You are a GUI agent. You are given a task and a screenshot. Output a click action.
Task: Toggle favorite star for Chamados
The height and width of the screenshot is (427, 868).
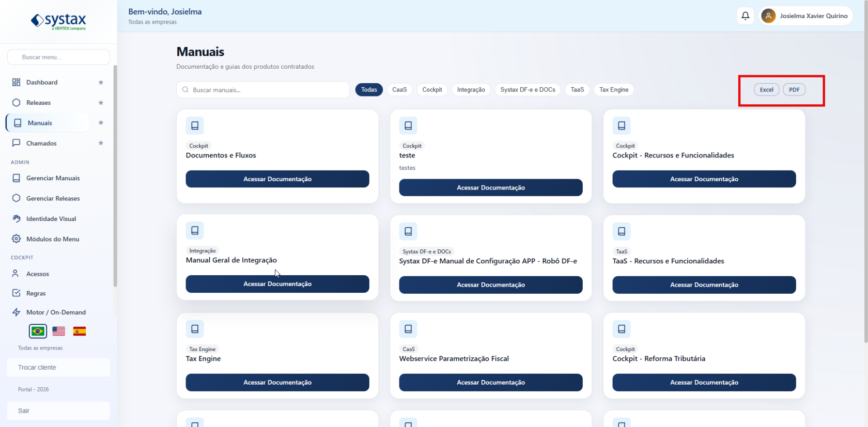point(101,143)
